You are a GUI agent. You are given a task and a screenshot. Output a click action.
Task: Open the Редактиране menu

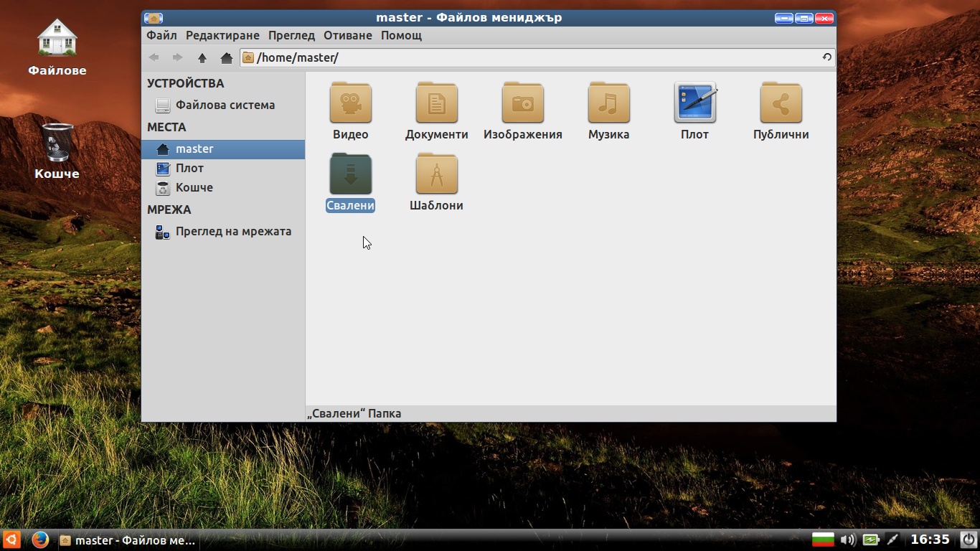[222, 35]
